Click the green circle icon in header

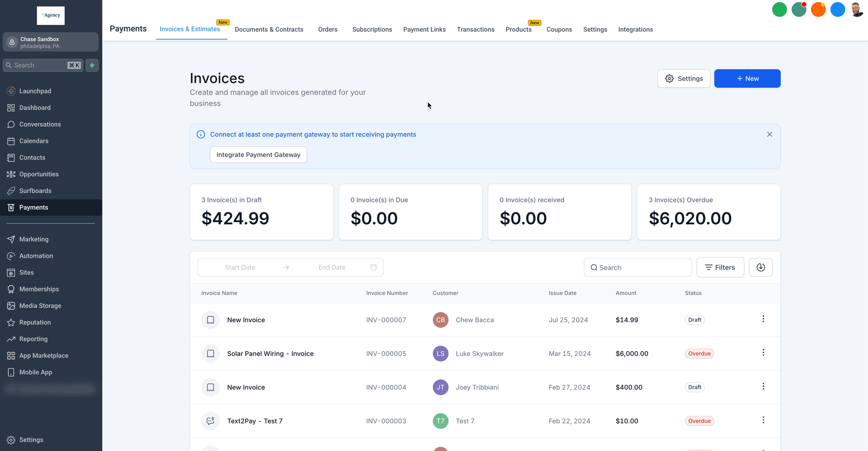click(x=779, y=9)
